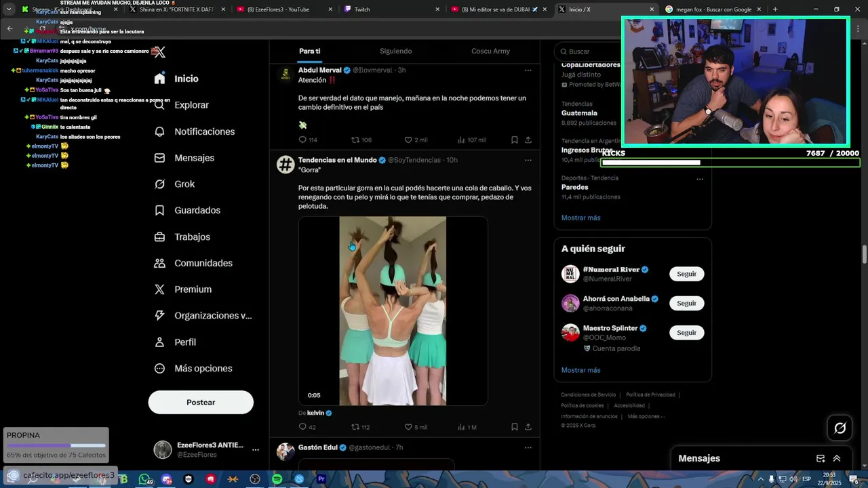Repost Abdul Merval's post (106)
The image size is (868, 488).
(361, 140)
